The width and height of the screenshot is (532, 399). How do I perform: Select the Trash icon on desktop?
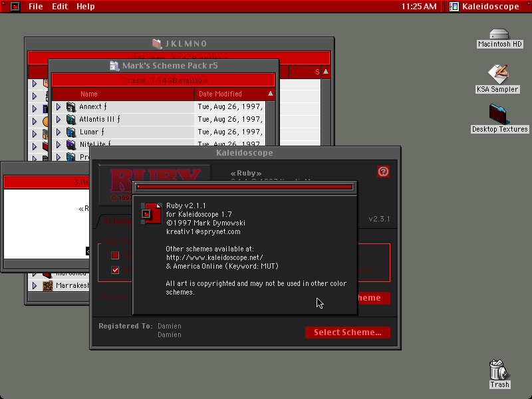(x=499, y=370)
